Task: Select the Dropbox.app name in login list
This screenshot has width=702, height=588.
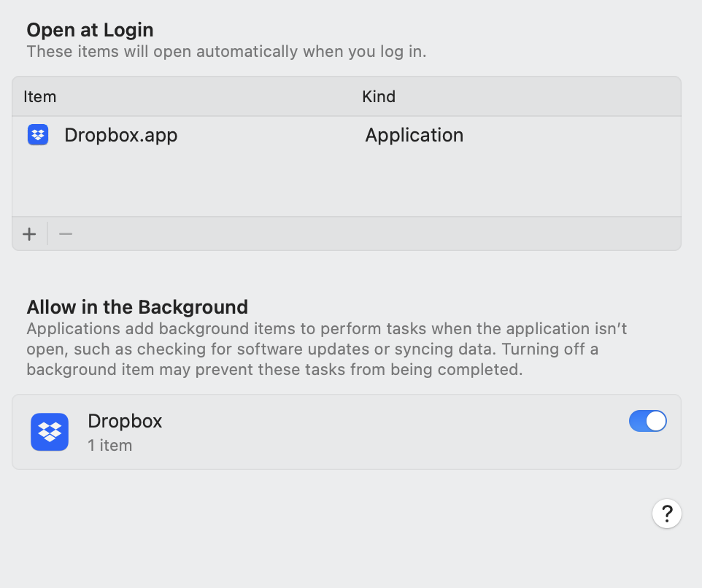Action: (121, 135)
